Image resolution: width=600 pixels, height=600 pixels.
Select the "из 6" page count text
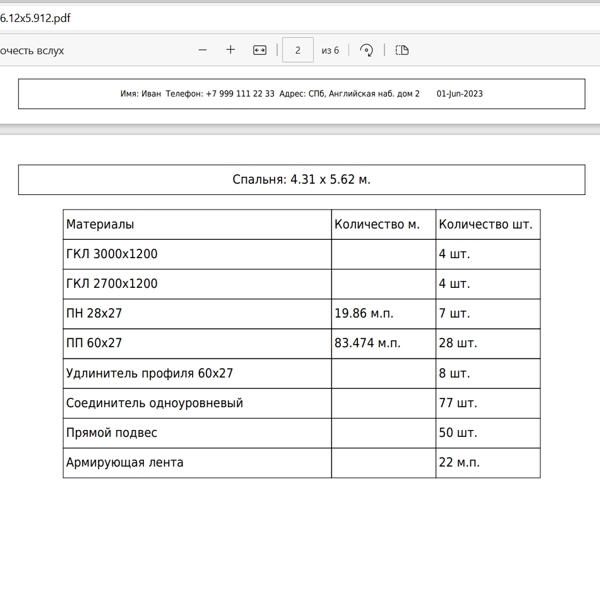(x=330, y=51)
